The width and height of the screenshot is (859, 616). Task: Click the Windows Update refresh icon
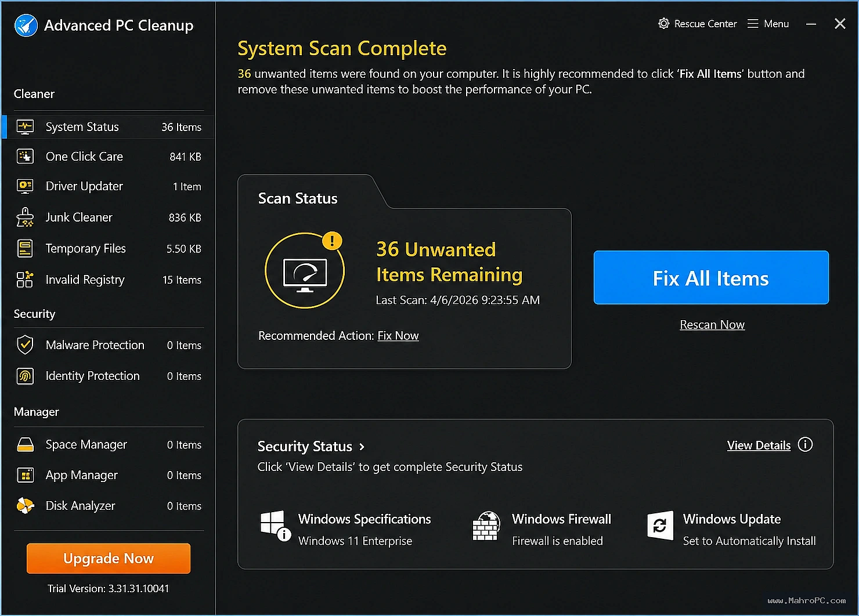tap(661, 526)
